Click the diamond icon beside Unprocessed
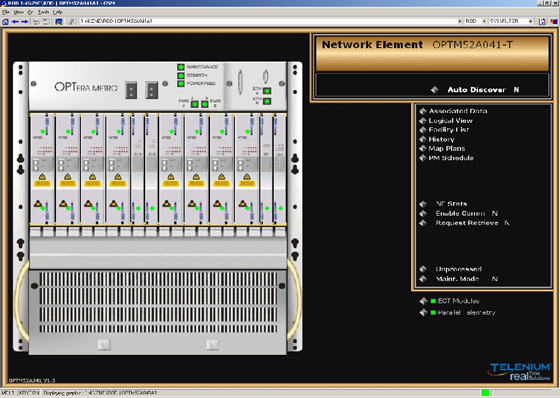This screenshot has height=398, width=560. click(x=423, y=269)
